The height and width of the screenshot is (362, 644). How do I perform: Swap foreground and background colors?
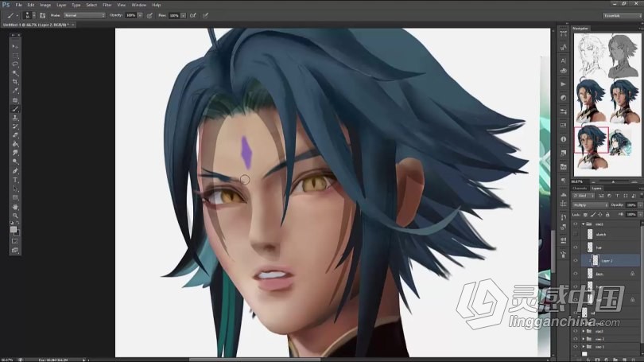(18, 224)
